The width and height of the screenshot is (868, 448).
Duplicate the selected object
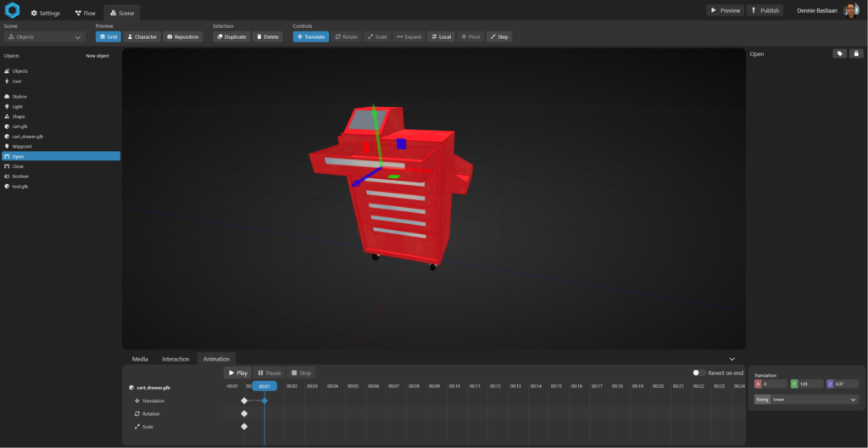[x=231, y=37]
